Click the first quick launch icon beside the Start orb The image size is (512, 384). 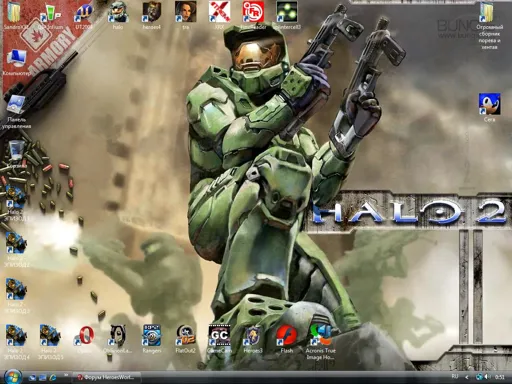(x=32, y=378)
